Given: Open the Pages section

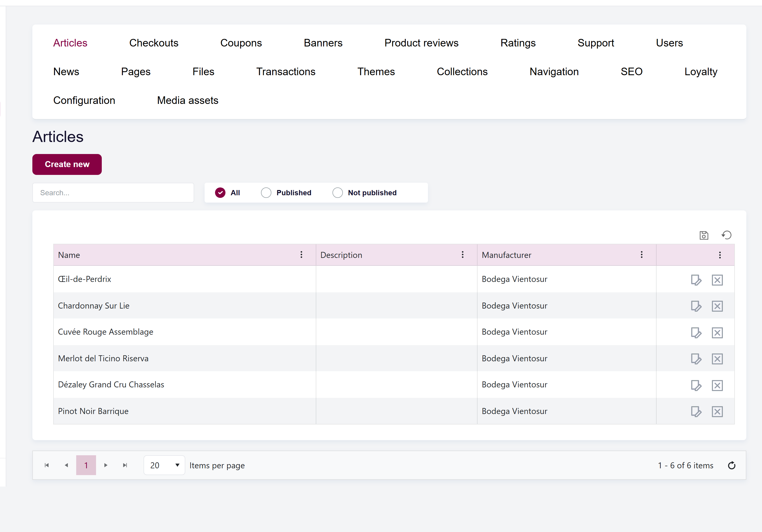Looking at the screenshot, I should (x=136, y=72).
